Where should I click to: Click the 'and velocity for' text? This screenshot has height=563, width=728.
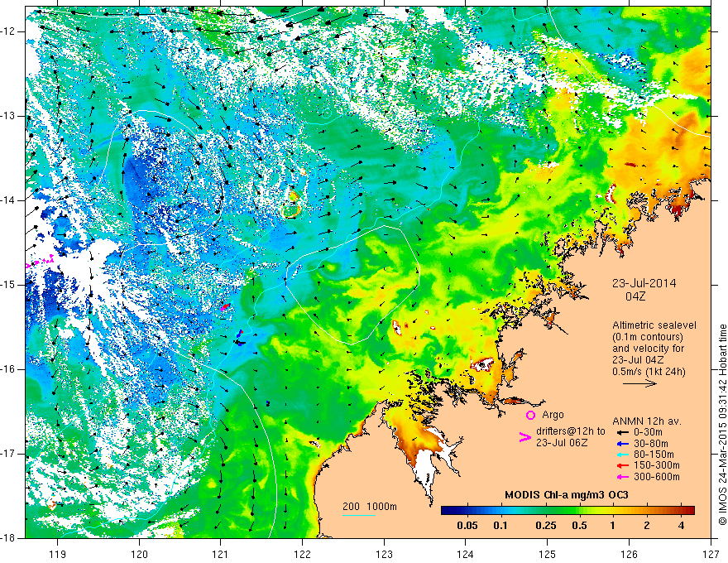coord(648,349)
